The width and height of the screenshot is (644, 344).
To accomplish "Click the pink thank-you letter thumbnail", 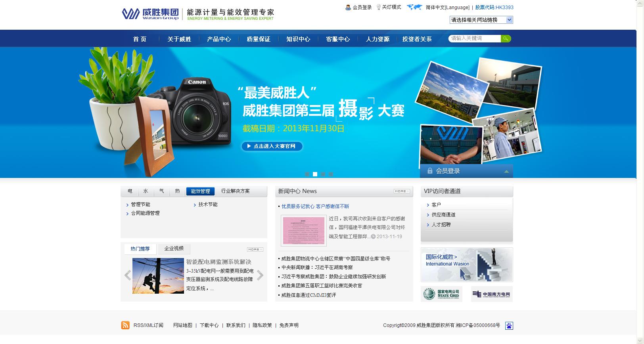I will (x=304, y=231).
